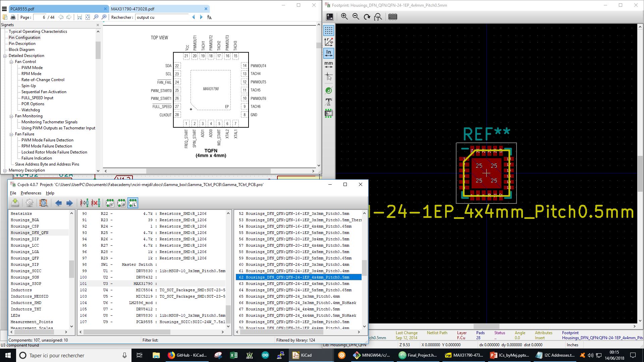
Task: Select next unassociated component arrow
Action: pos(69,203)
